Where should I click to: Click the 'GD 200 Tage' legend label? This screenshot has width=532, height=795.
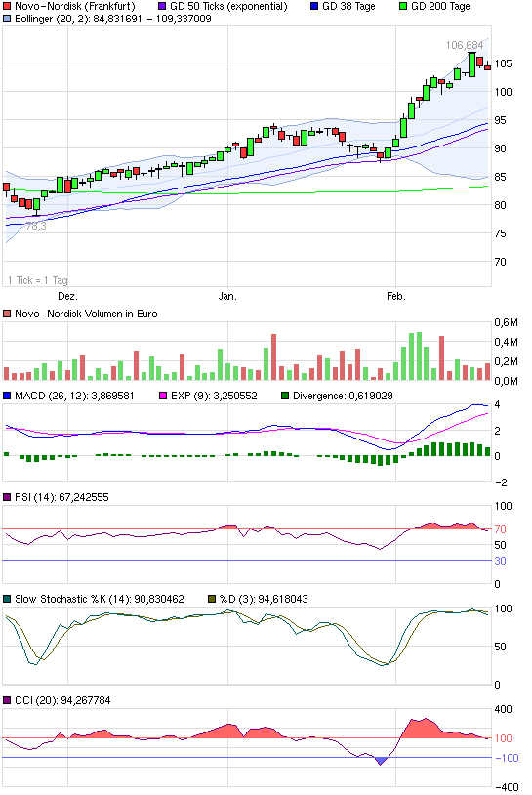[x=440, y=7]
